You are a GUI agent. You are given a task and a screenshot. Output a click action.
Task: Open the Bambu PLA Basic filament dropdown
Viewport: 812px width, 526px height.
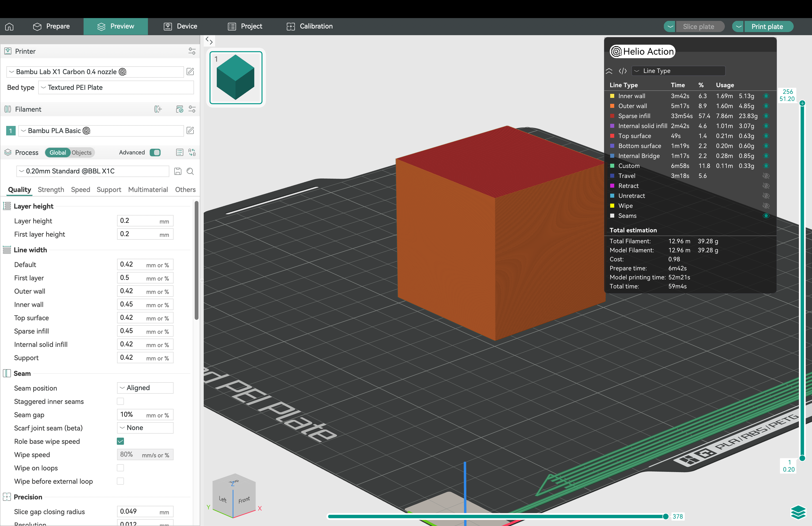coord(101,130)
